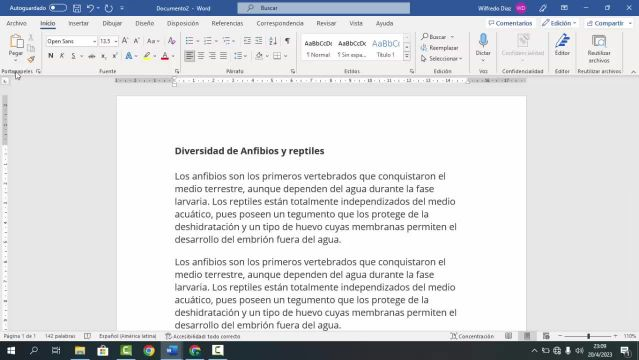This screenshot has width=639, height=360.
Task: Justify the paragraph text
Action: point(223,56)
